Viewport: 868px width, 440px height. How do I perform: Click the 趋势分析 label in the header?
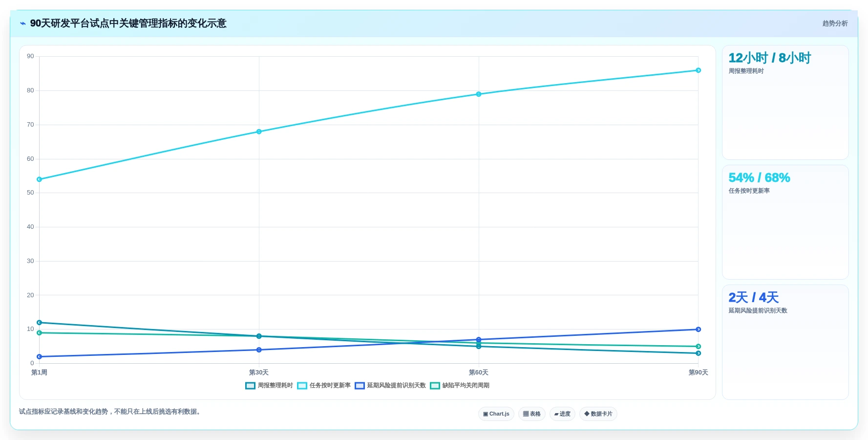[x=835, y=23]
